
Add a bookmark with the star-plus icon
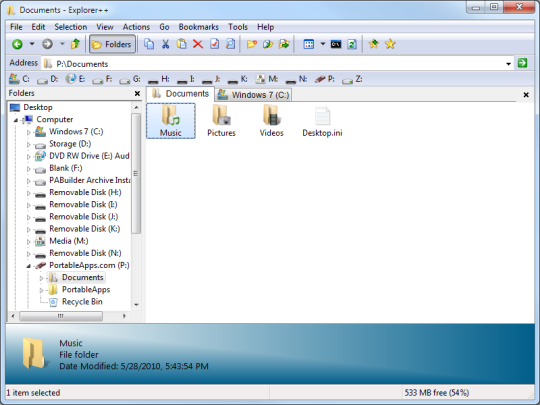(x=374, y=44)
